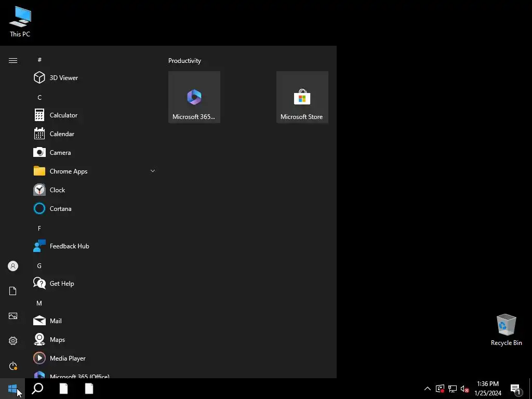
Task: Open Settings gear in Start sidebar
Action: coord(13,341)
